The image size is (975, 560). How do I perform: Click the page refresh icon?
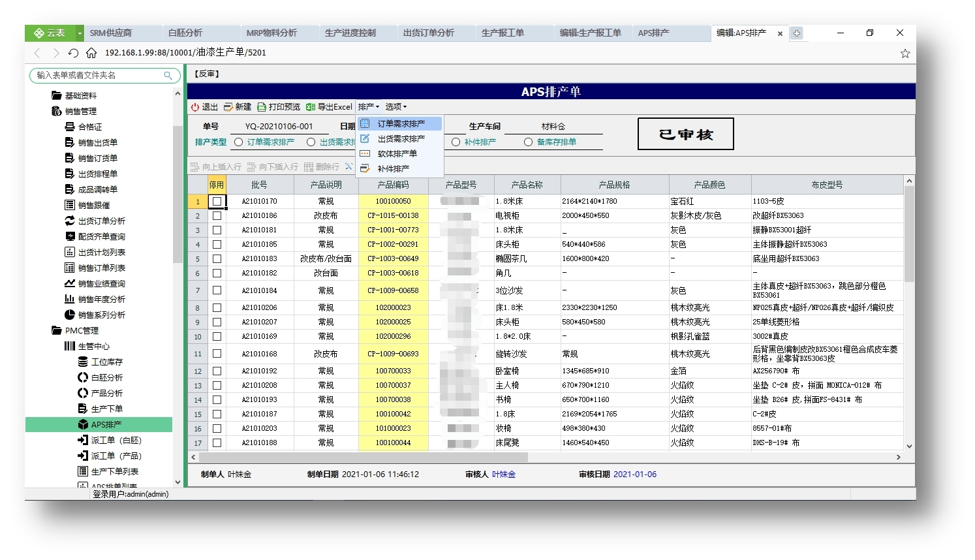(73, 53)
